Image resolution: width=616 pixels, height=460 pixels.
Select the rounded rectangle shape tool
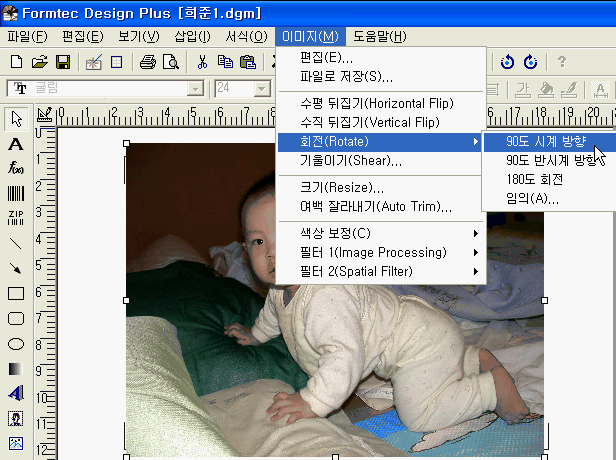point(16,319)
